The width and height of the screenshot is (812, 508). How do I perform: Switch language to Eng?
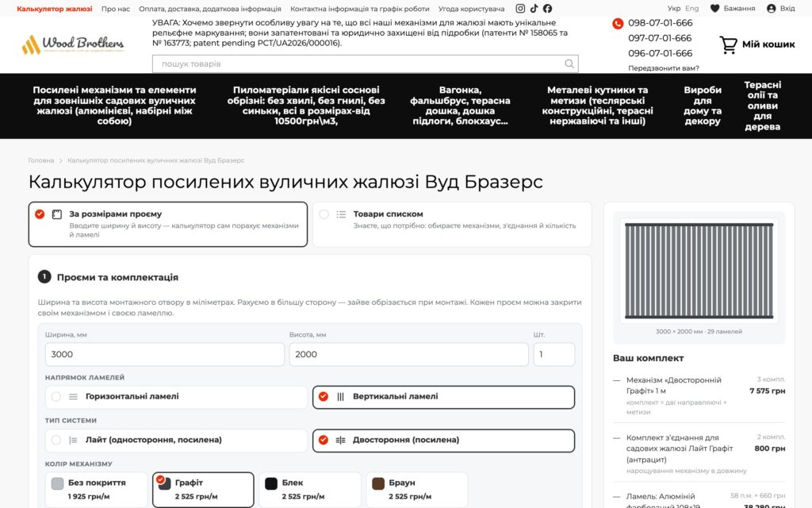[691, 8]
